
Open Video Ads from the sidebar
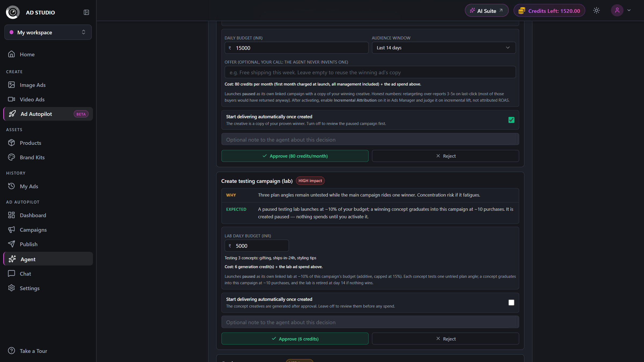pos(48,99)
